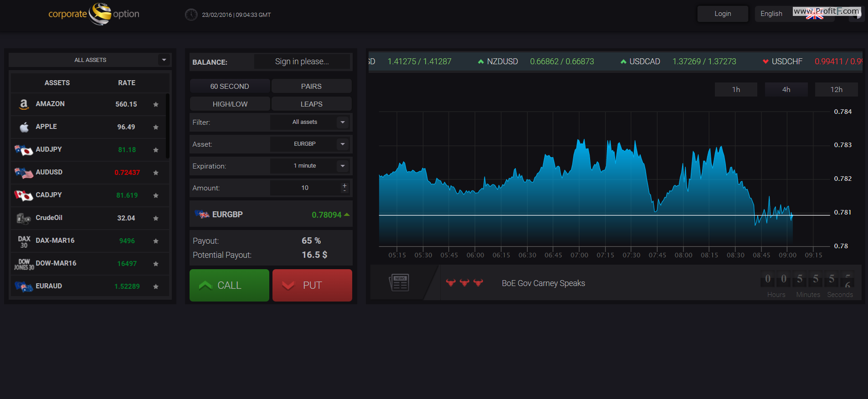Click Sign in please balance field
Screen dimensions: 868x399
302,61
